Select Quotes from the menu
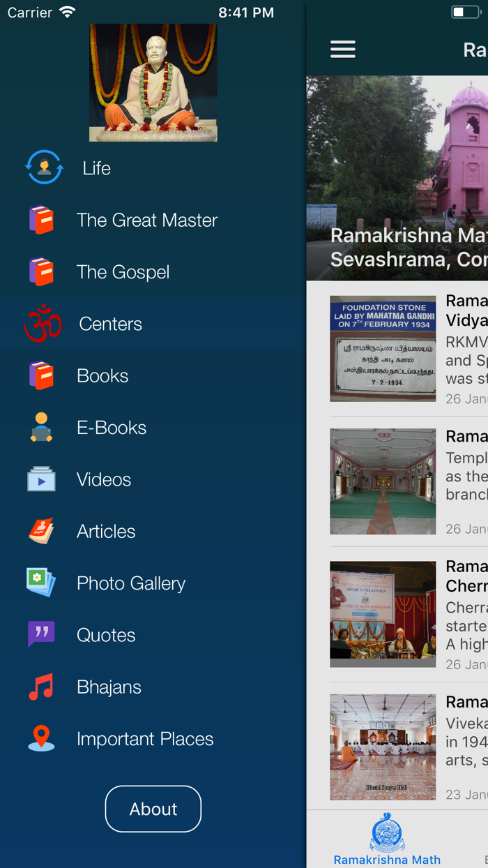This screenshot has height=868, width=488. click(106, 635)
